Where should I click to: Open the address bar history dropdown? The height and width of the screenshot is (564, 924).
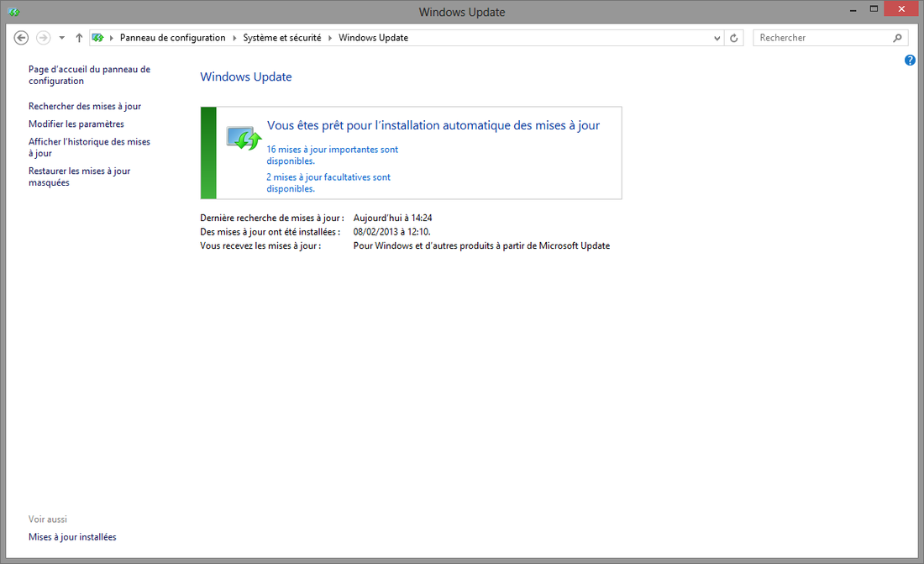pos(717,39)
